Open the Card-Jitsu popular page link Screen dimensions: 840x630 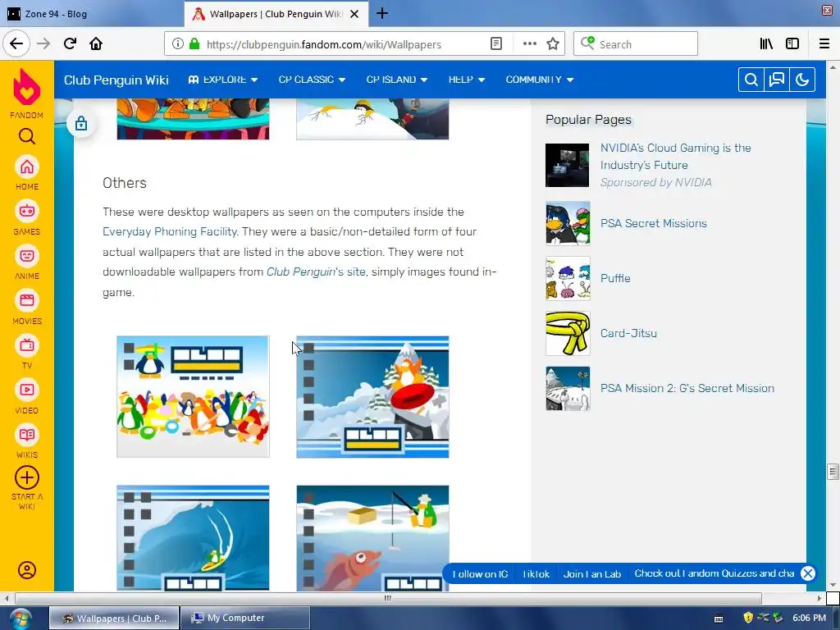pyautogui.click(x=628, y=333)
